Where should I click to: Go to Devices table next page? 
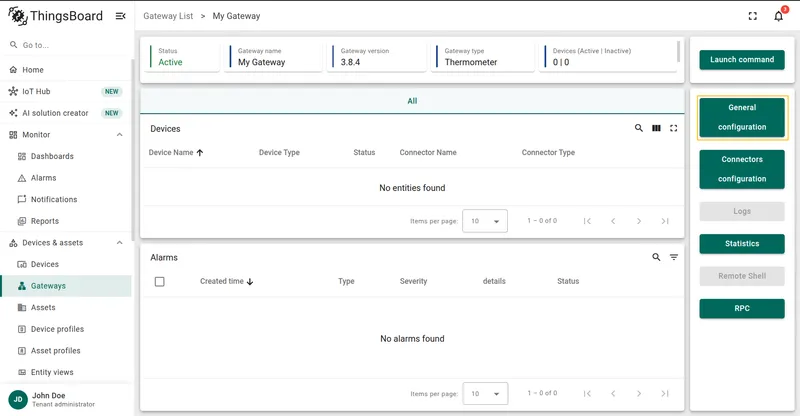click(x=639, y=221)
